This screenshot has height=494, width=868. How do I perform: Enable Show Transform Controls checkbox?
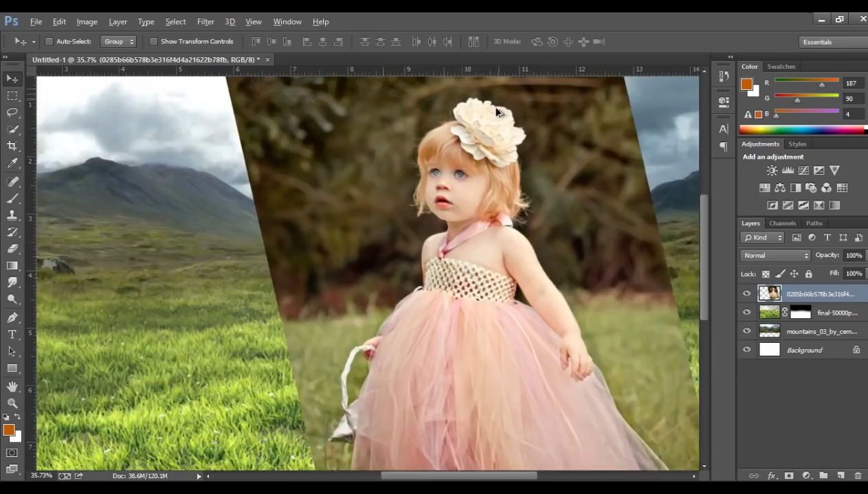[153, 42]
